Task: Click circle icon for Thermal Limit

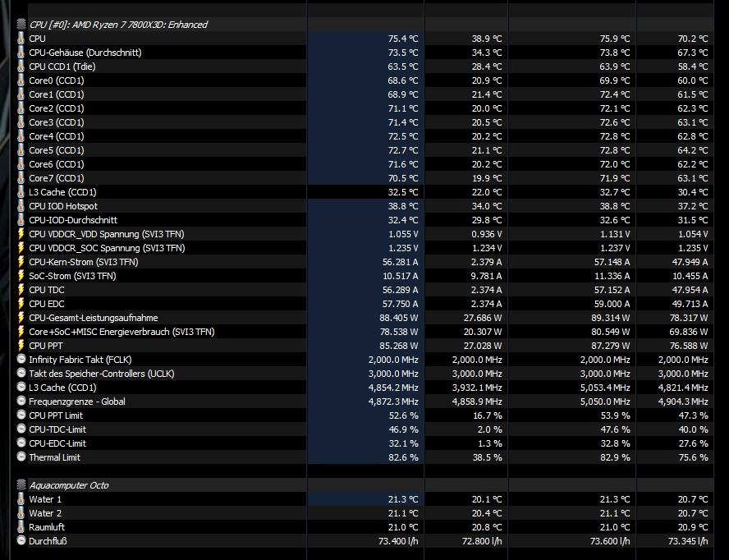Action: [21, 457]
